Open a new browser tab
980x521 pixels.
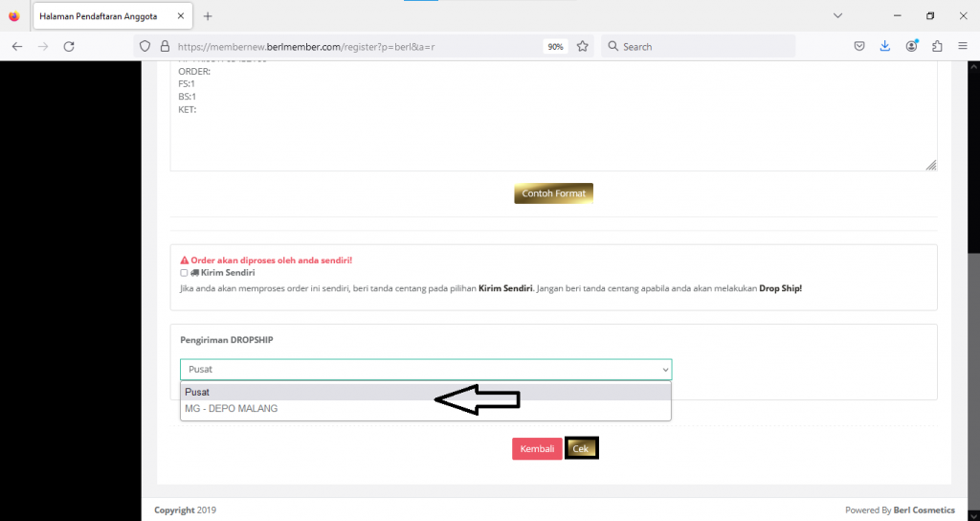(x=208, y=16)
